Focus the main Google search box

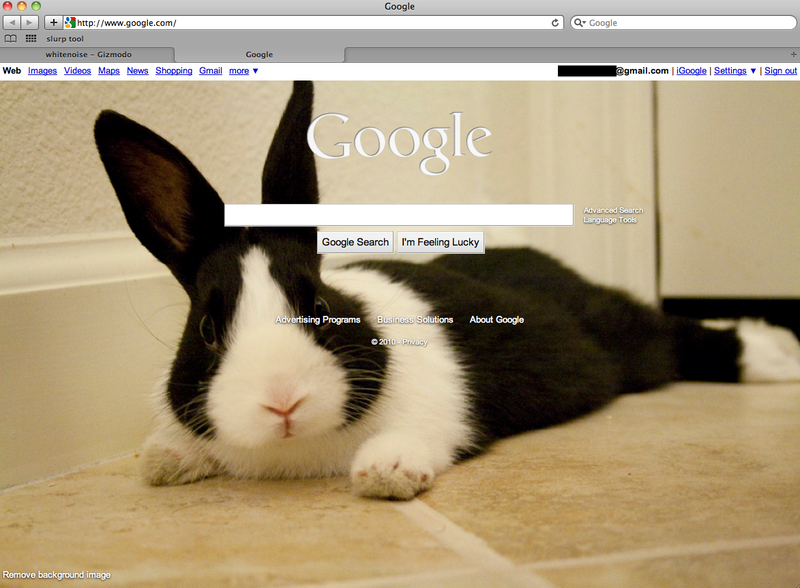pyautogui.click(x=398, y=215)
